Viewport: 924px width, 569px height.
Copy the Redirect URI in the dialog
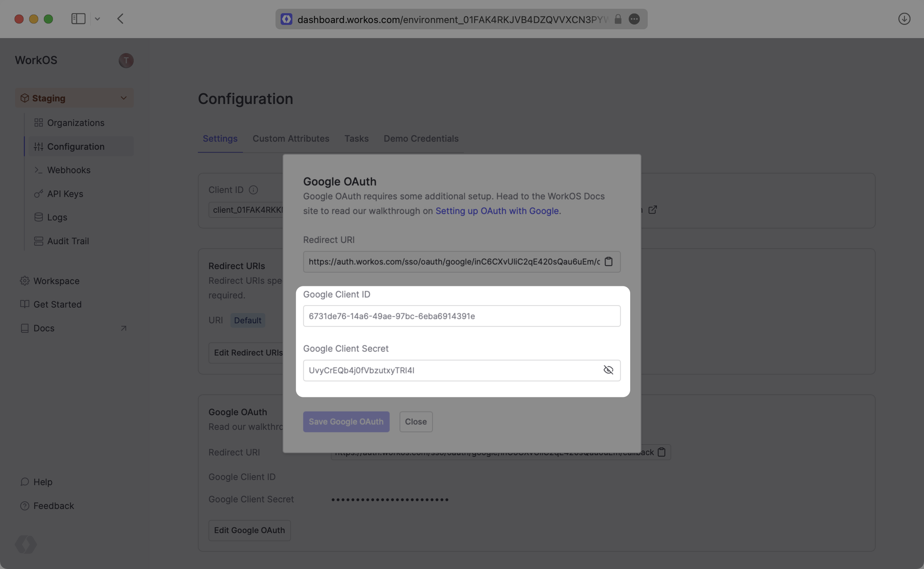pyautogui.click(x=609, y=261)
